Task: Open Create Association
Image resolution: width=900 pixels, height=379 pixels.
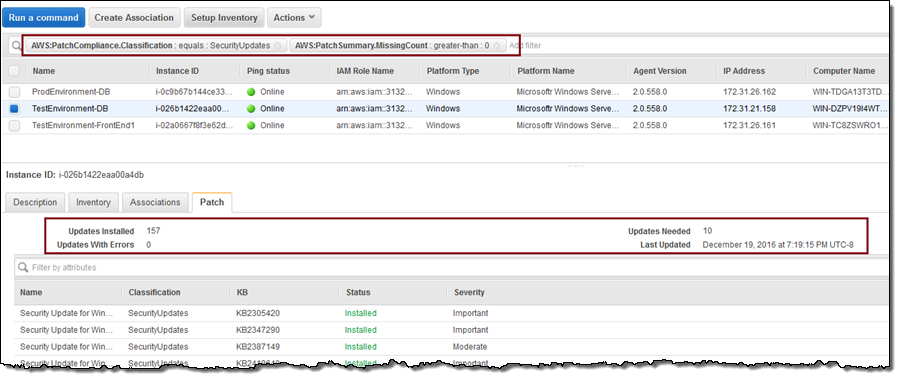Action: pos(134,17)
